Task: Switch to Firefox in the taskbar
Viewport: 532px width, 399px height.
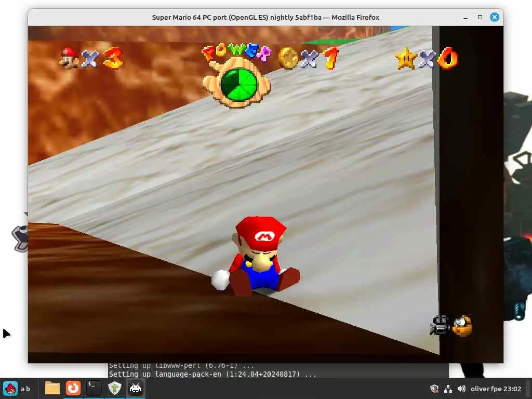Action: click(x=73, y=389)
